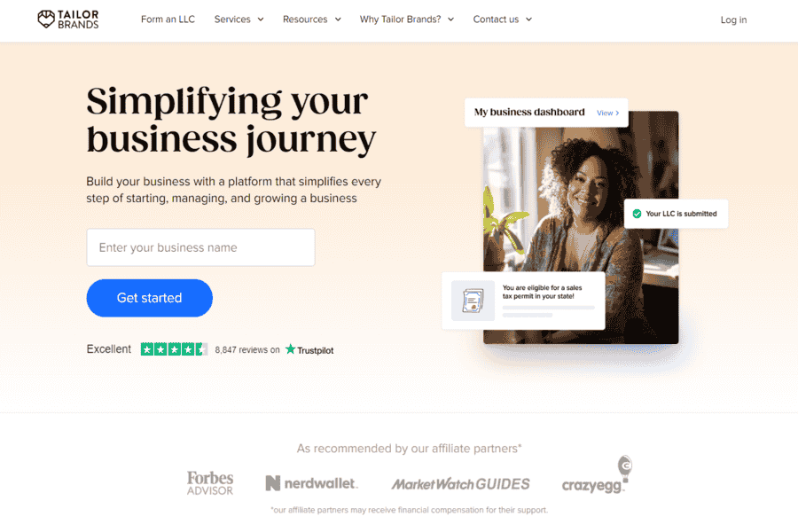The image size is (798, 532).
Task: Click the sales tax permit document icon
Action: (x=473, y=301)
